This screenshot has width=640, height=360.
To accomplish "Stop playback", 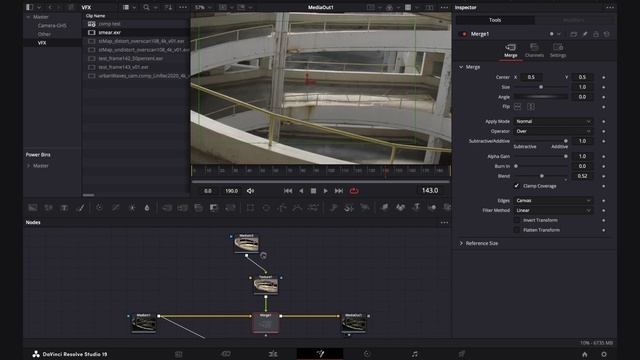I will click(313, 191).
